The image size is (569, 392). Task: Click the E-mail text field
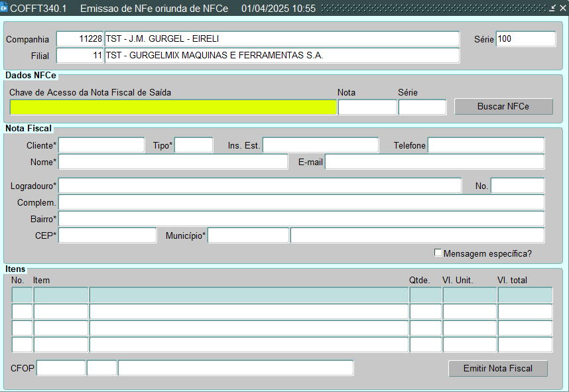pos(434,162)
